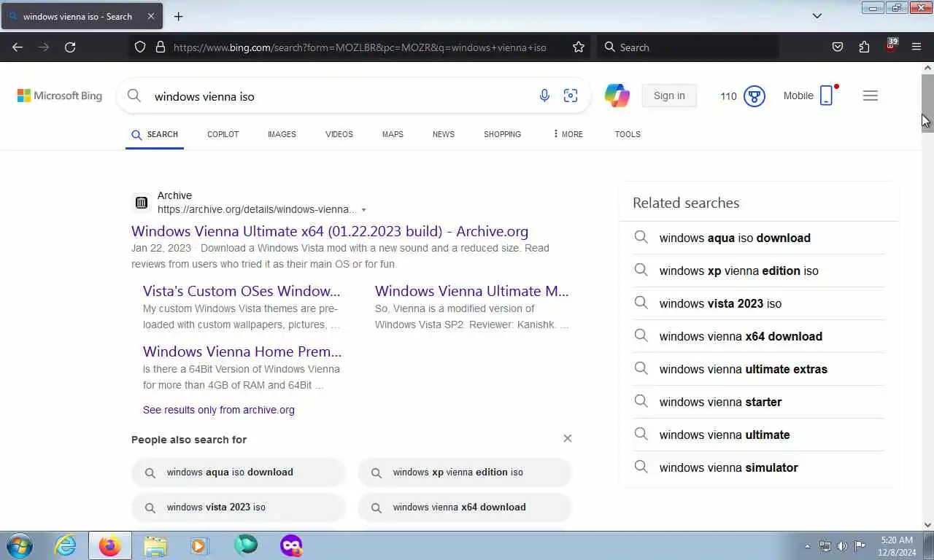The height and width of the screenshot is (560, 934).
Task: Open Firefox extensions puzzle icon
Action: click(864, 47)
